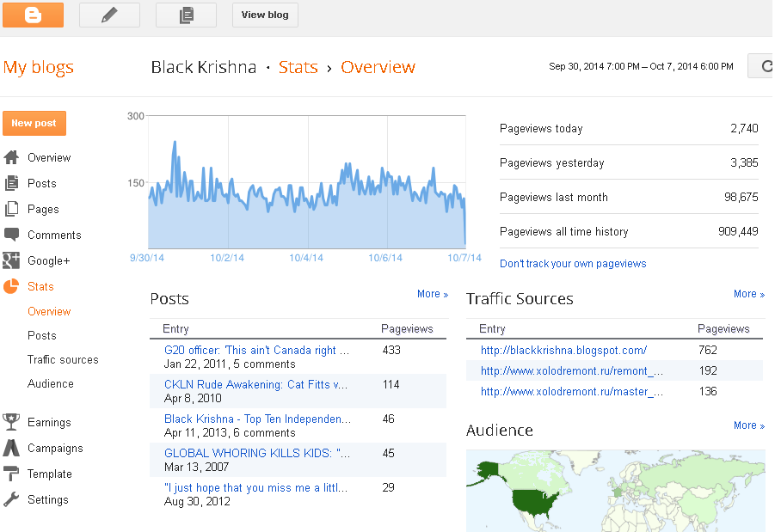
Task: Select Traffic sources in Stats submenu
Action: (63, 359)
